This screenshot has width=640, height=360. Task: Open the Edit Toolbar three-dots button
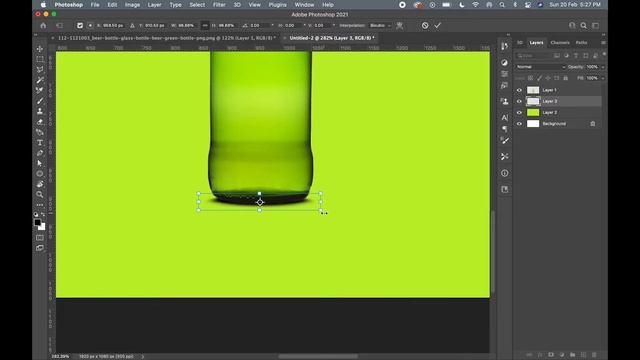(40, 205)
